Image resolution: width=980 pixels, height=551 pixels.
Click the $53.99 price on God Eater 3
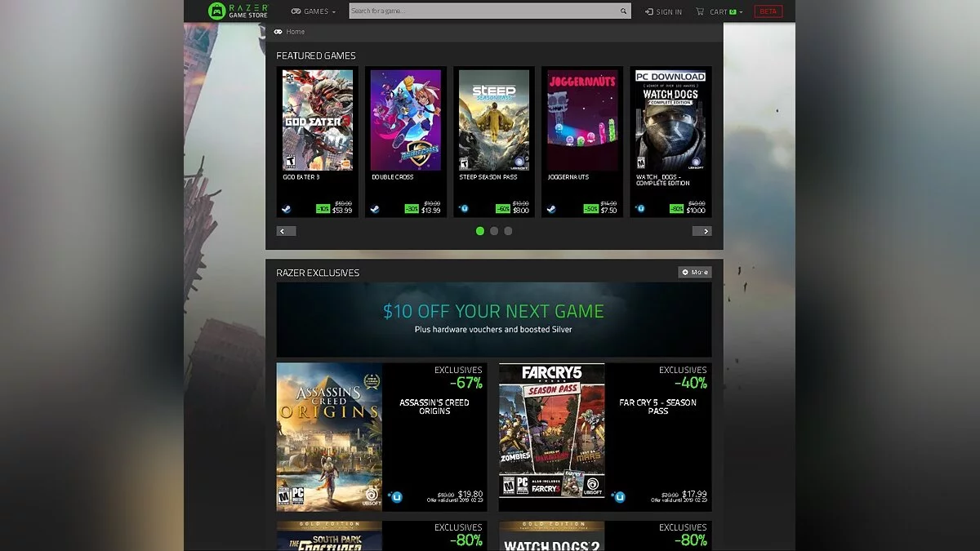point(342,211)
